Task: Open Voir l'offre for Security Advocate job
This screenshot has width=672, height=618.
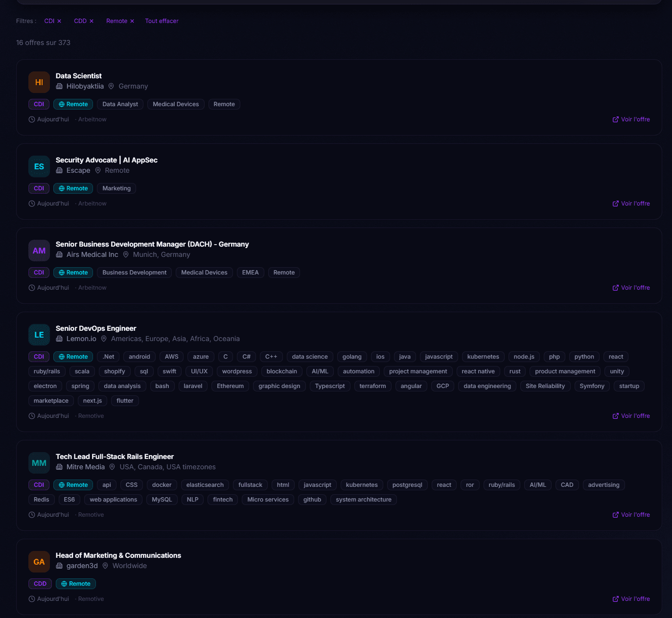Action: [631, 204]
